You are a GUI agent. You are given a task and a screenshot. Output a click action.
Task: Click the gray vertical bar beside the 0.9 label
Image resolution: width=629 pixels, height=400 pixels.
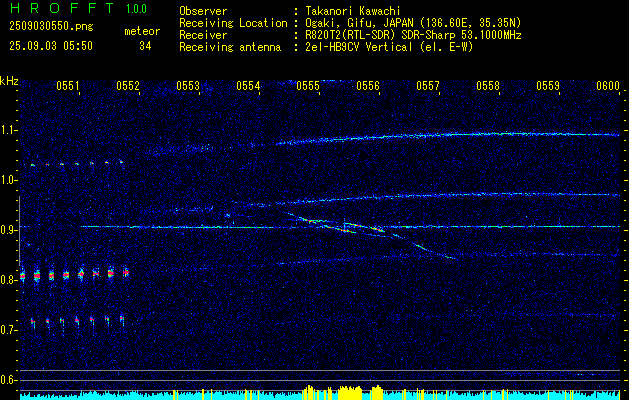(x=20, y=231)
